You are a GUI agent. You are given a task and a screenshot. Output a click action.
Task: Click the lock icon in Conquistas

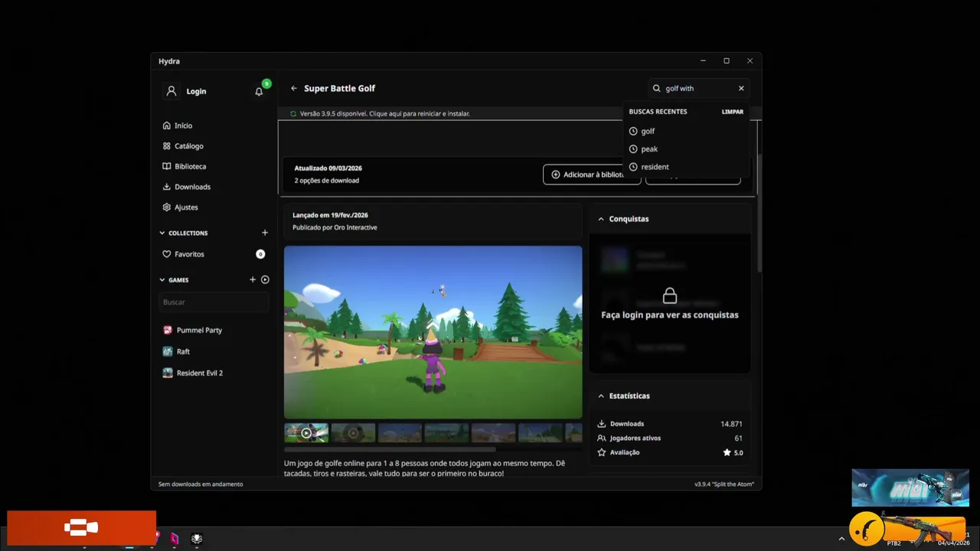670,295
